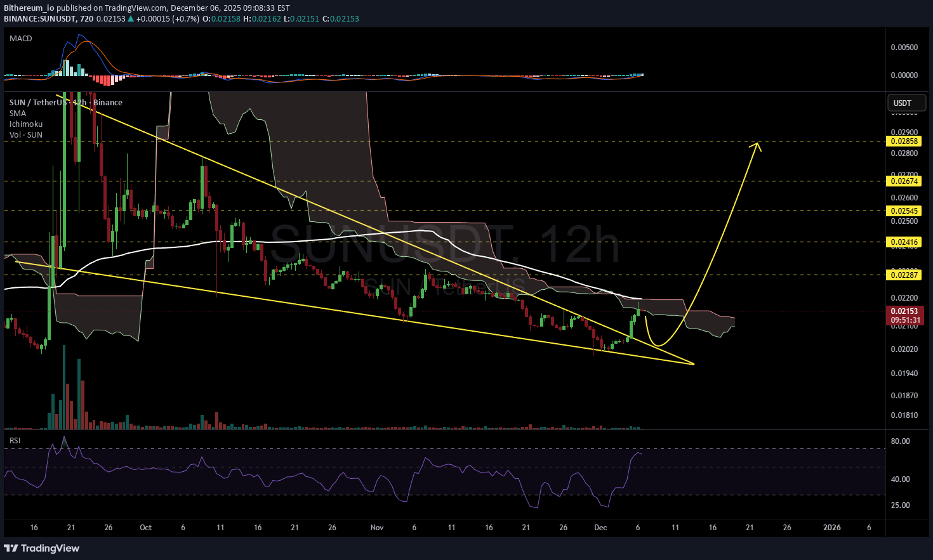Click the 0.02416 price level label
The image size is (933, 560).
[x=904, y=242]
